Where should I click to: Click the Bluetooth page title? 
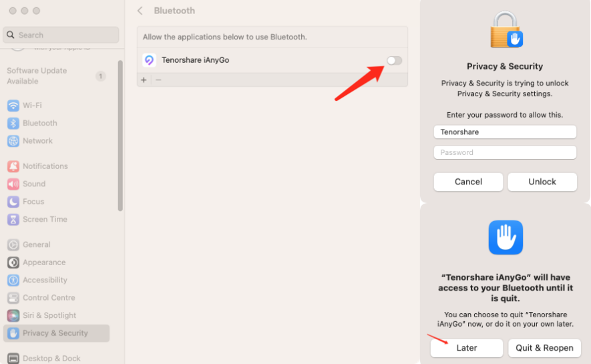174,11
